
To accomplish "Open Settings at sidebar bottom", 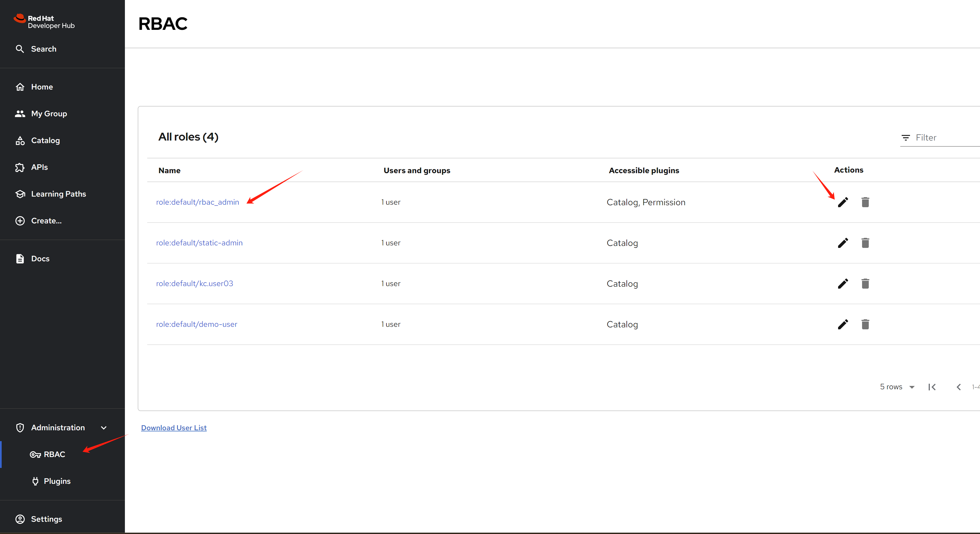I will coord(46,519).
